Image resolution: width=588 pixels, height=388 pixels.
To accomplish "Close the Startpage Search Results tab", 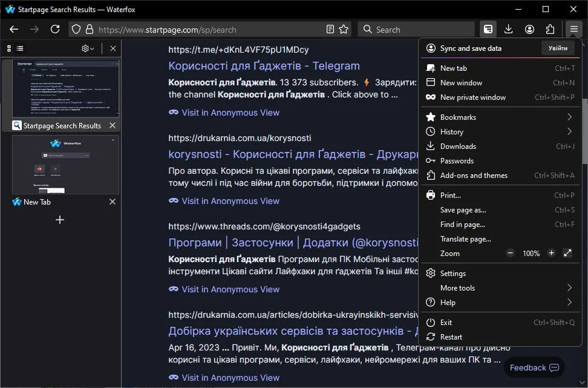I will pos(113,125).
